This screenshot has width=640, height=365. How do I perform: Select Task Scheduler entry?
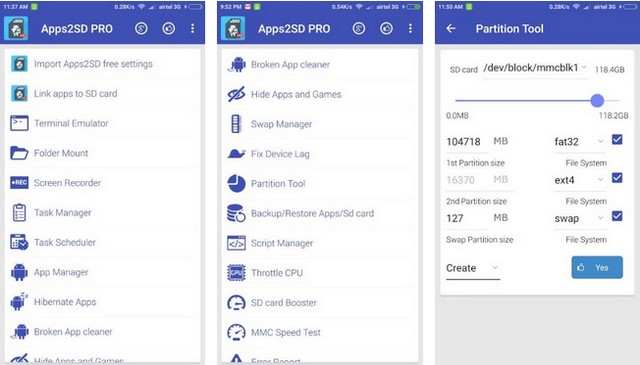[x=103, y=242]
